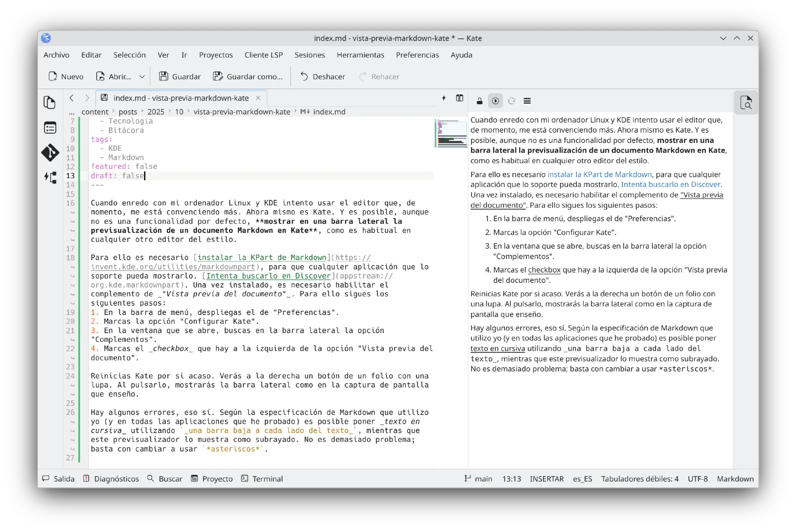
Task: Click the document preview magnifier icon
Action: [x=746, y=103]
